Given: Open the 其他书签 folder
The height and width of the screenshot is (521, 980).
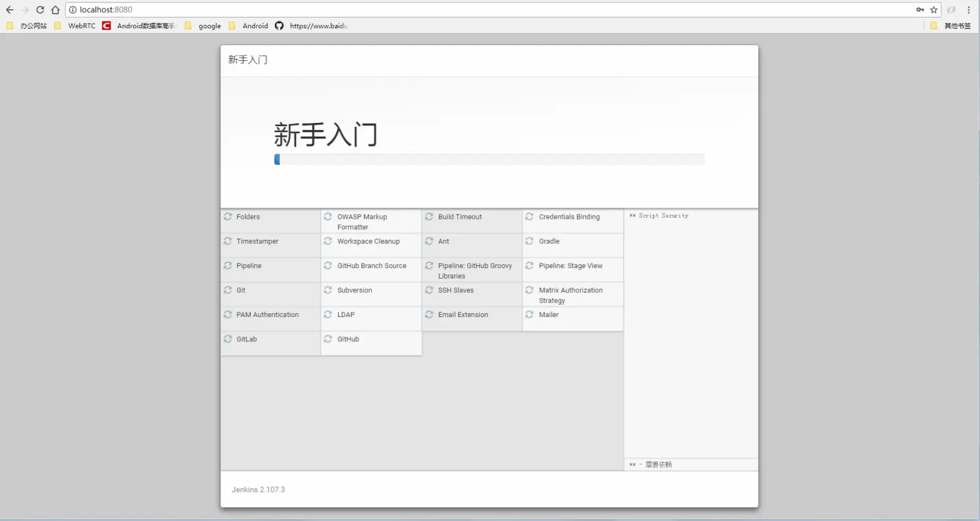Looking at the screenshot, I should (x=951, y=26).
